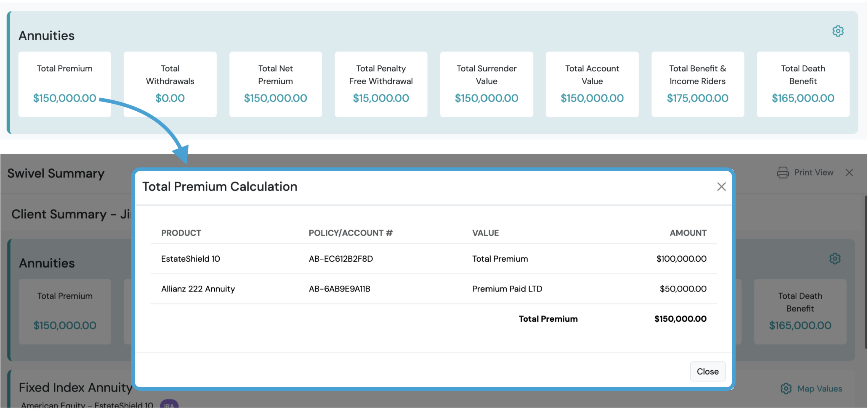868x411 pixels.
Task: Click POLICY/ACCOUNT # column header
Action: [350, 233]
